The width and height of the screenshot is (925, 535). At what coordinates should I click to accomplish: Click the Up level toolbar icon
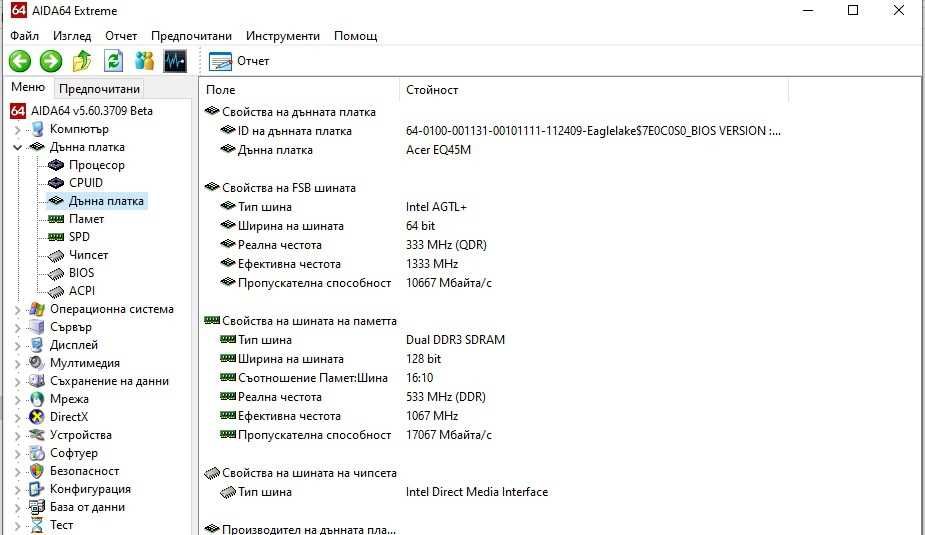[x=82, y=61]
